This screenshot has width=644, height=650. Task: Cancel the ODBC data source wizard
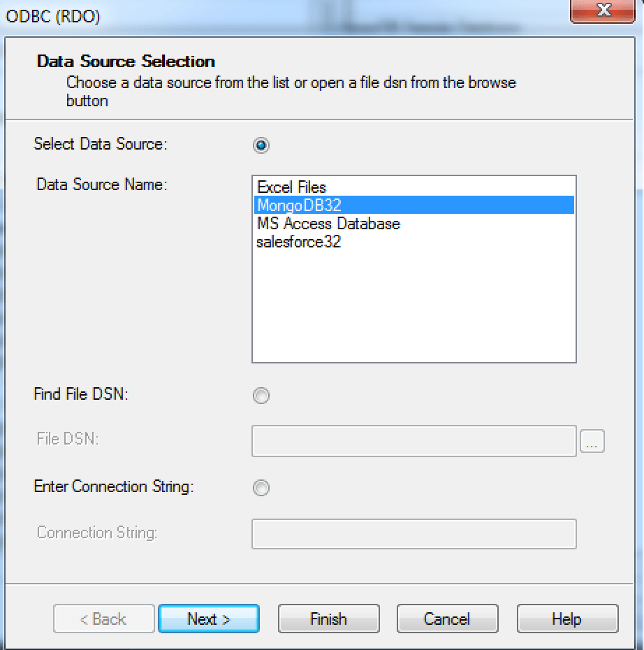coord(447,619)
